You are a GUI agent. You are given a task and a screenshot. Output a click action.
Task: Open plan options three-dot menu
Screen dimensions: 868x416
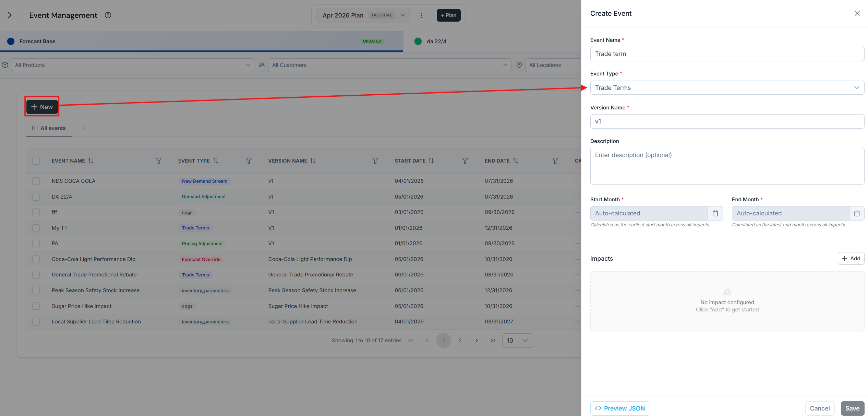click(422, 15)
